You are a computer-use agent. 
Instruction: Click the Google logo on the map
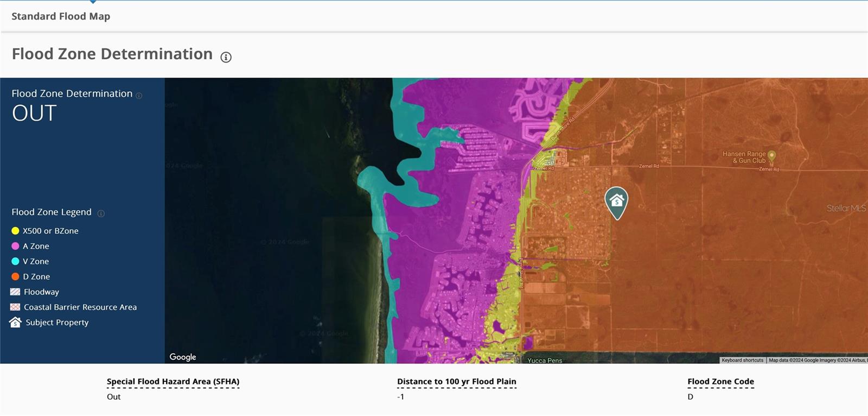pos(183,357)
